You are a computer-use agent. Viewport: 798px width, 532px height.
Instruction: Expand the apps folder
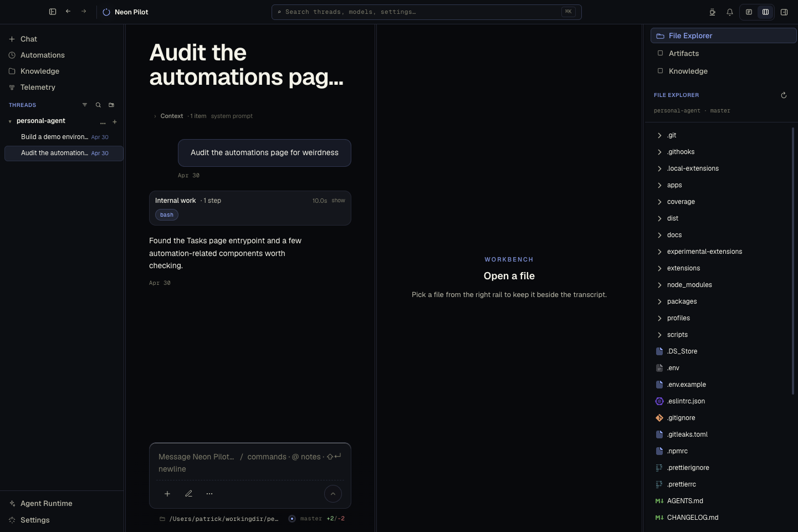point(720,185)
